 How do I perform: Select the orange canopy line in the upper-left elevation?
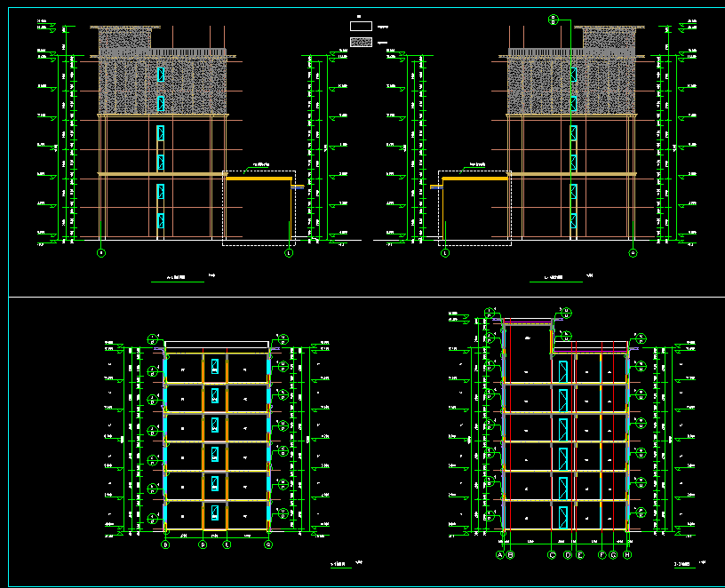pos(259,179)
